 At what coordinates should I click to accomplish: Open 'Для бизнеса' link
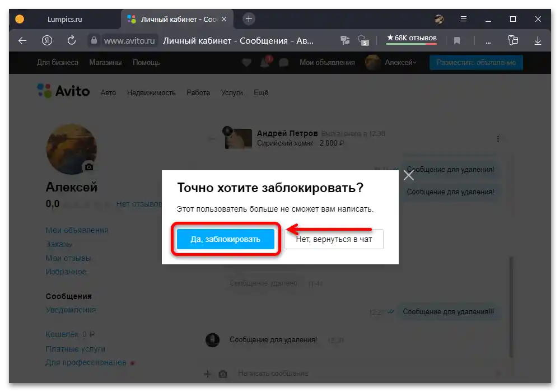(x=58, y=63)
